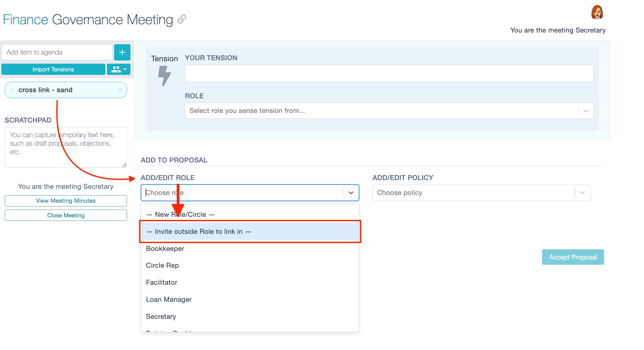
Task: Open View Meeting Minutes
Action: click(66, 201)
